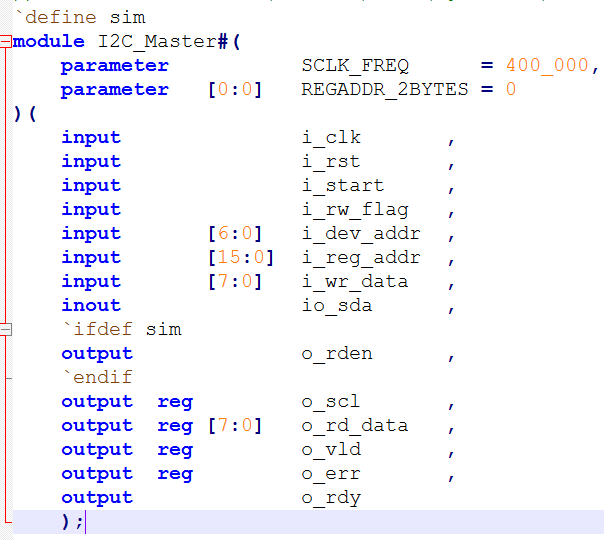Screen dimensions: 604x540
Task: Click the o_rd_data port name
Action: (x=355, y=425)
